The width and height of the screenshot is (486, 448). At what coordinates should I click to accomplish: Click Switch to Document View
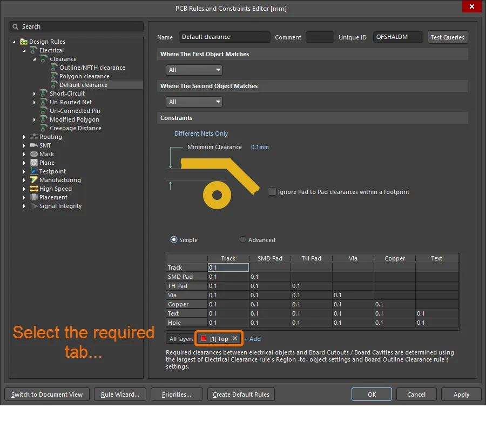coord(47,394)
